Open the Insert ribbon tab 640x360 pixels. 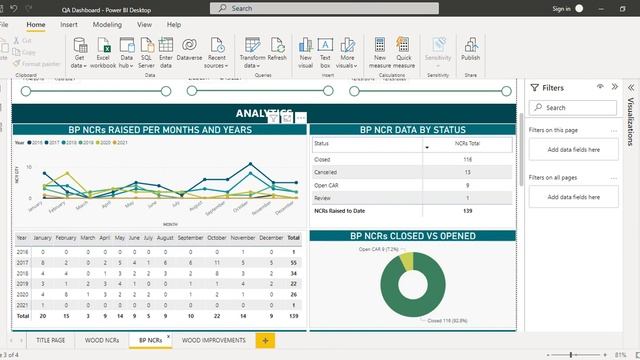tap(69, 24)
